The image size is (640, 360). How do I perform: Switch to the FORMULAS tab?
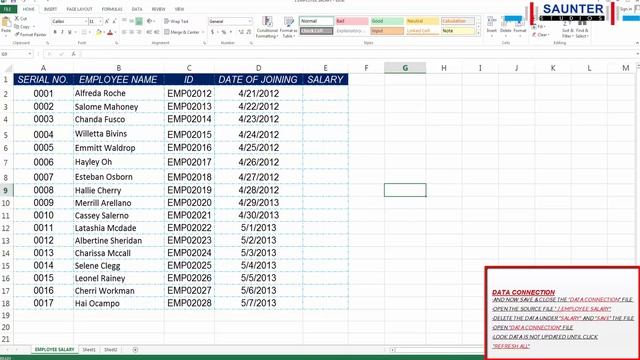112,9
